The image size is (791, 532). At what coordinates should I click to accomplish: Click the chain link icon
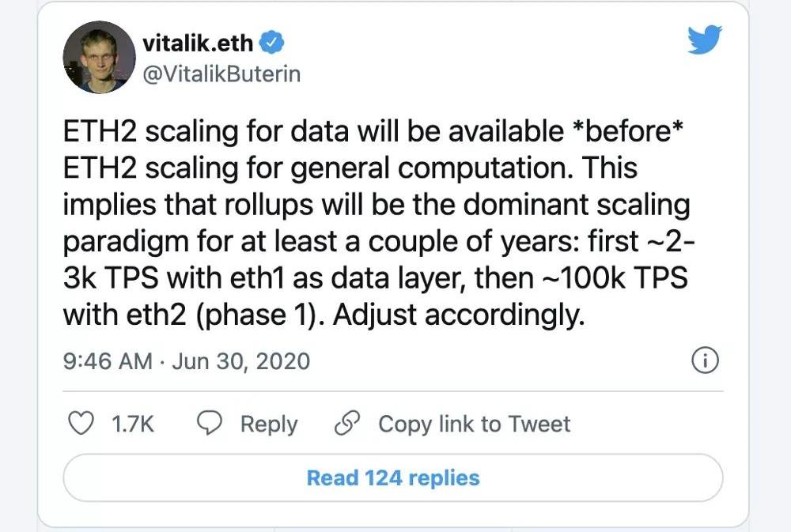pyautogui.click(x=346, y=424)
